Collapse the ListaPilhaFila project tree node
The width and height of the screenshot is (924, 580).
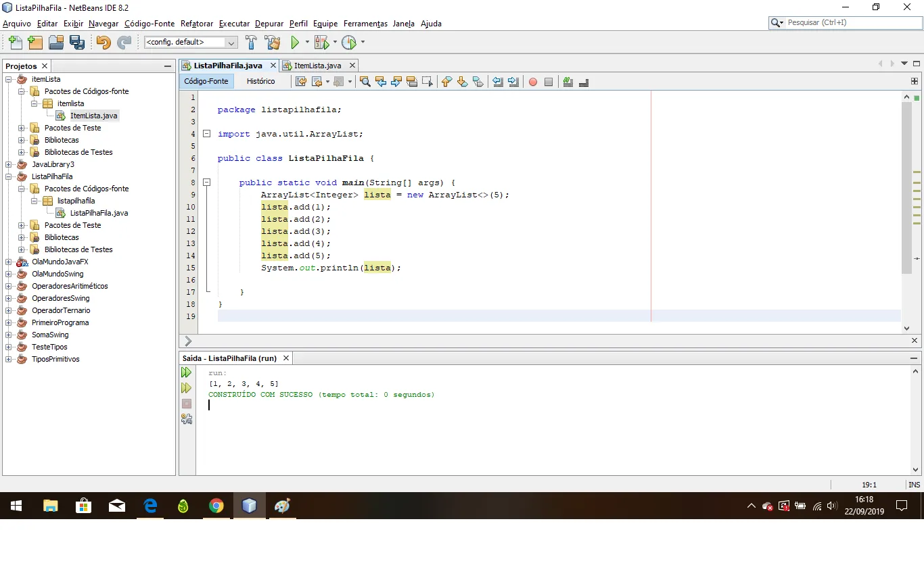(9, 176)
